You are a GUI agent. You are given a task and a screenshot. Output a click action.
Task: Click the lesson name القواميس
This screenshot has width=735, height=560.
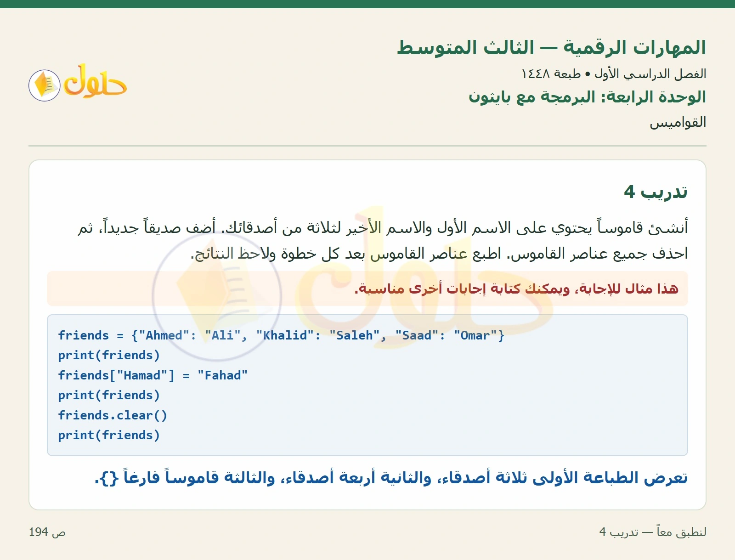[x=678, y=123]
